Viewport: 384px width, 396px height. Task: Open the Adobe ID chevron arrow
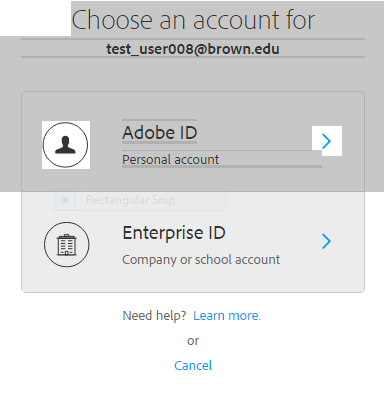[327, 141]
